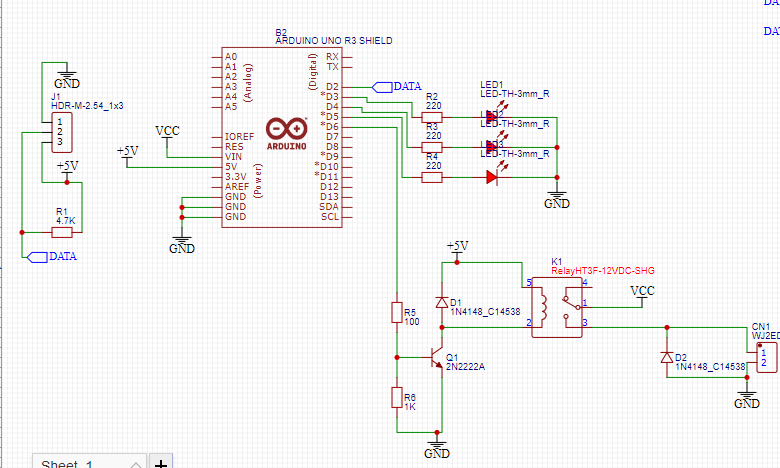Click the 4.7K value of R1

click(66, 221)
